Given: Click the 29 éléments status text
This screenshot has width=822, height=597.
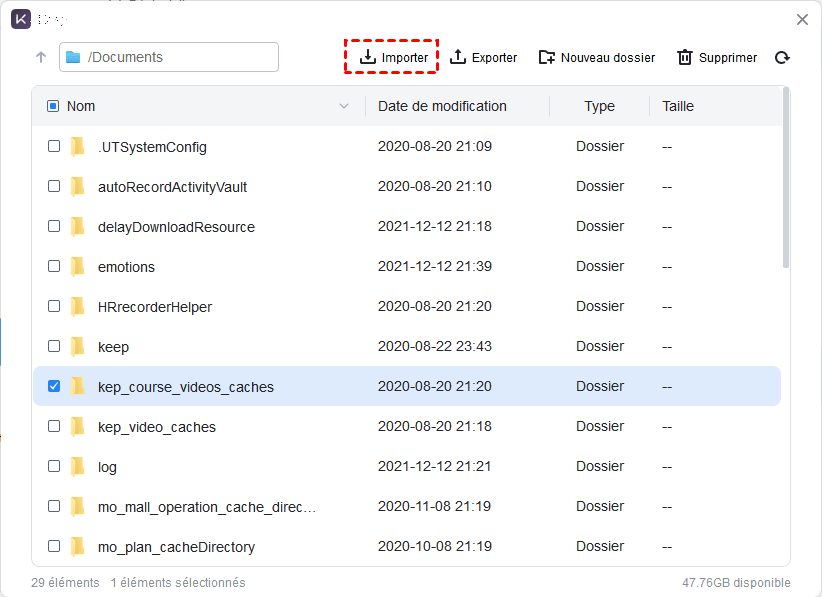Looking at the screenshot, I should pos(65,582).
